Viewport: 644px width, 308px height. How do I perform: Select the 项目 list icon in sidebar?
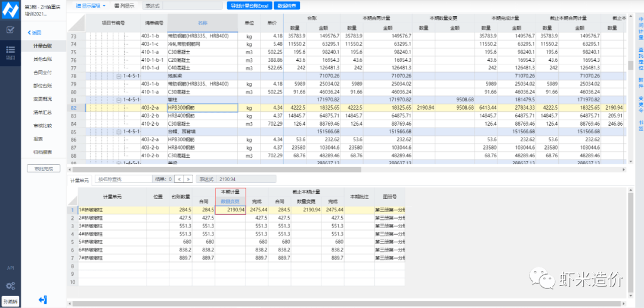coord(10,51)
